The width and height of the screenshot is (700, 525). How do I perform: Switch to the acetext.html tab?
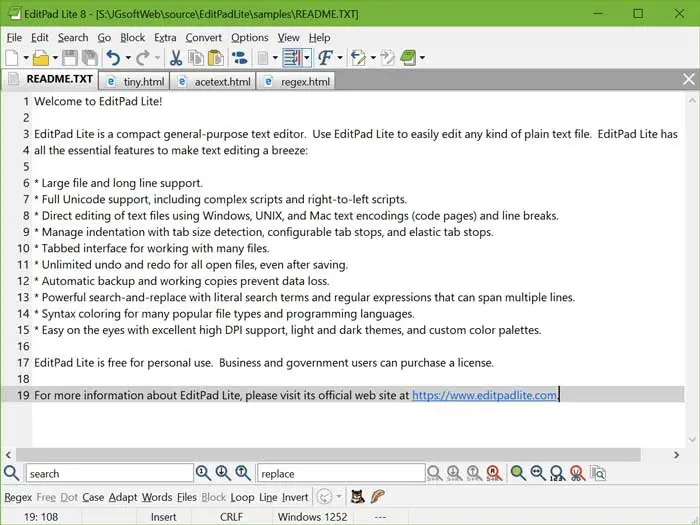[213, 82]
